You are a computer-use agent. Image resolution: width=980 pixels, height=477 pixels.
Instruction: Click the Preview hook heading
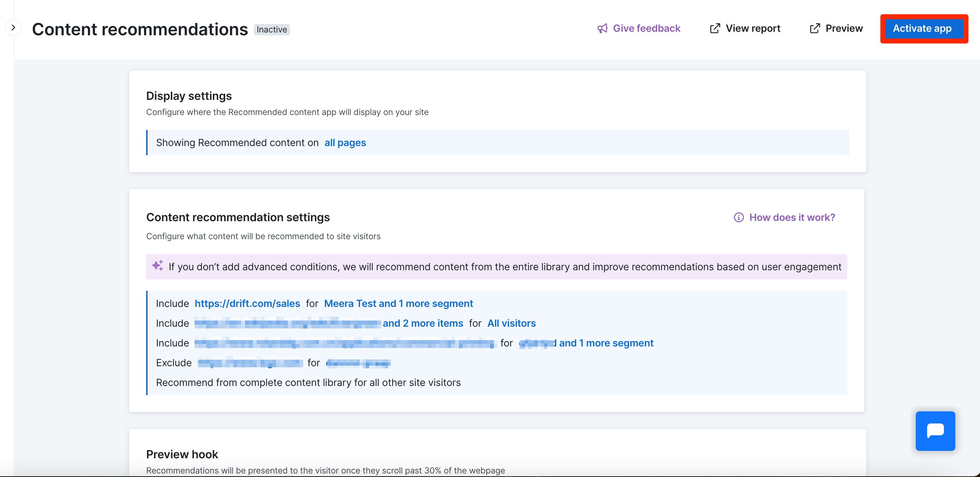(x=182, y=454)
